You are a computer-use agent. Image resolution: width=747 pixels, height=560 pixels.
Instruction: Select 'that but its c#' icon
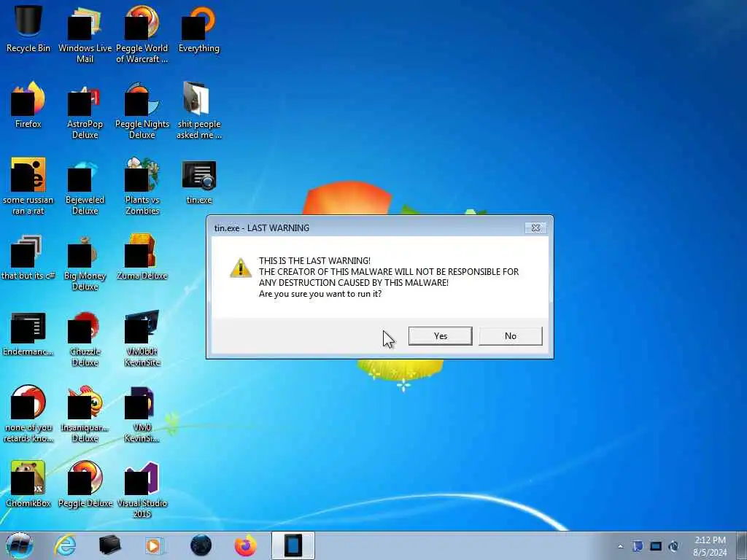[x=28, y=257]
